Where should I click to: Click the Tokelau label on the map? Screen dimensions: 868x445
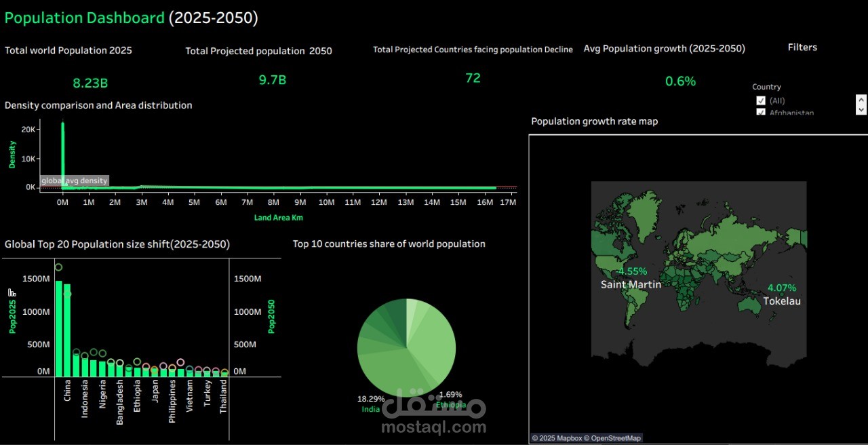coord(782,301)
